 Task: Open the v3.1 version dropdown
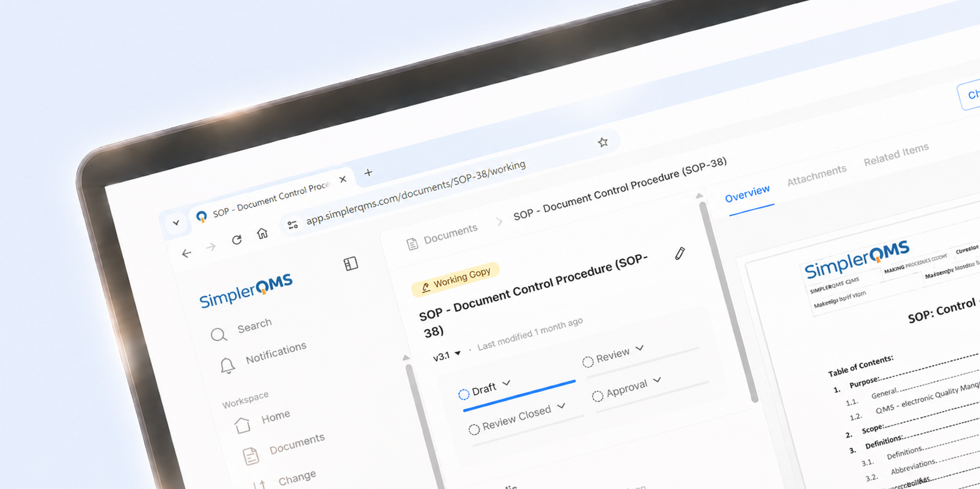(447, 356)
